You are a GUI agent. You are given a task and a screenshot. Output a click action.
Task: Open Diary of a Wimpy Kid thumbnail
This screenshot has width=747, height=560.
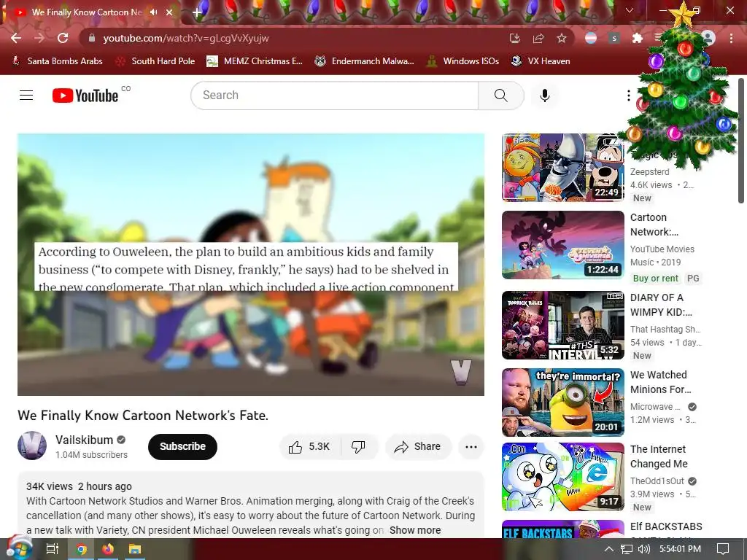click(562, 325)
